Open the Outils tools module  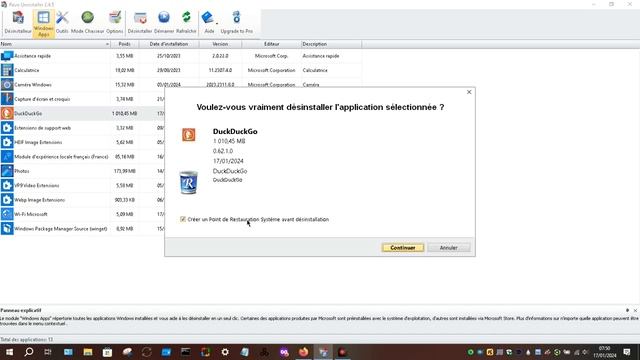pyautogui.click(x=62, y=22)
